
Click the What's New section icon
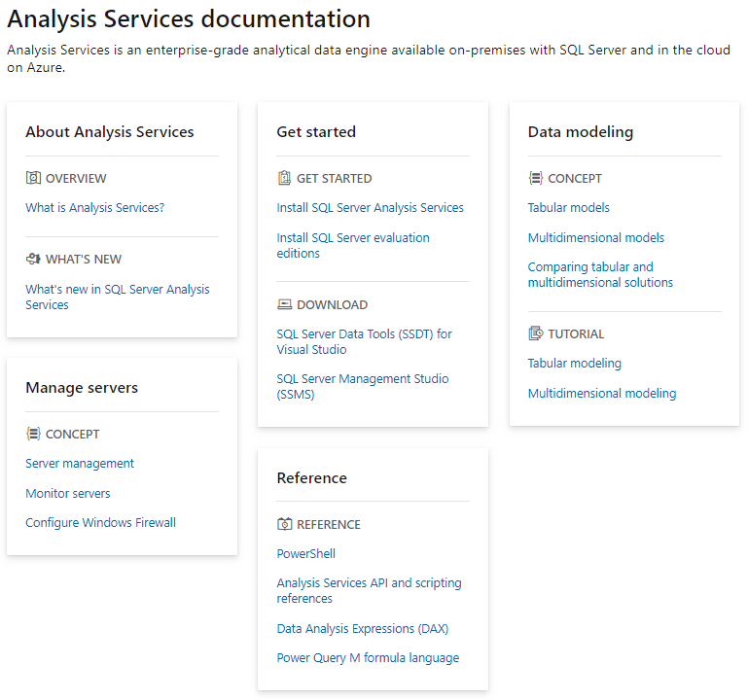[x=33, y=259]
